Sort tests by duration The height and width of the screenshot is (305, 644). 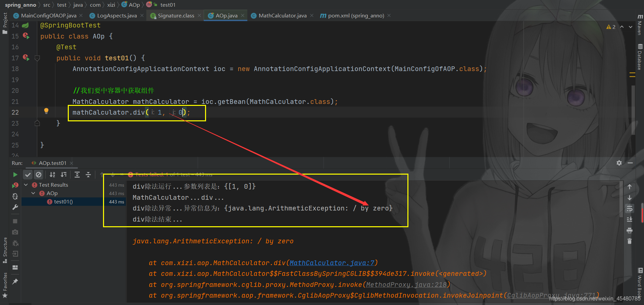click(63, 175)
